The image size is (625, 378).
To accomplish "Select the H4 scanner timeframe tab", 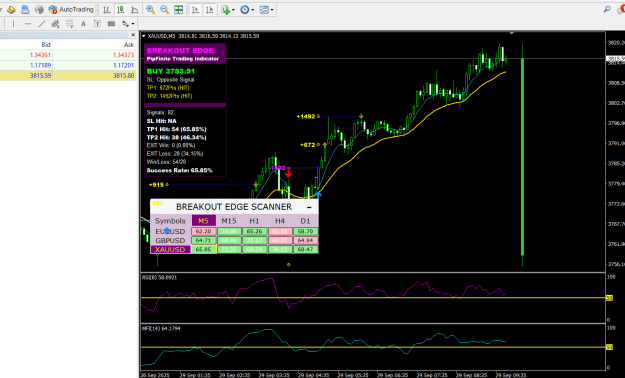I will click(x=280, y=221).
